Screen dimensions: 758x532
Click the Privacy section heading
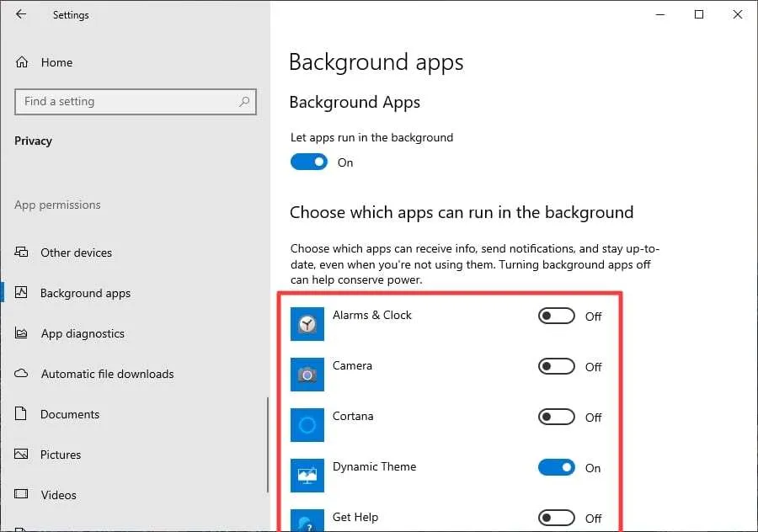coord(33,141)
